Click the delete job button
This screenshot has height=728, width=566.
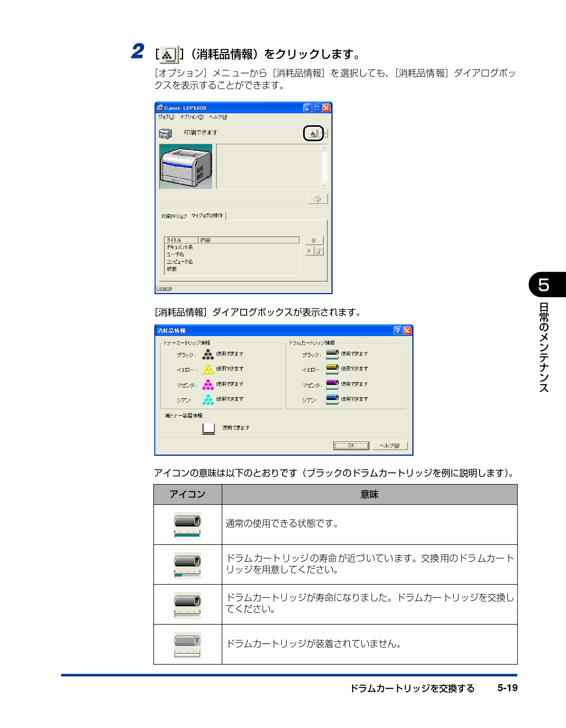(319, 251)
